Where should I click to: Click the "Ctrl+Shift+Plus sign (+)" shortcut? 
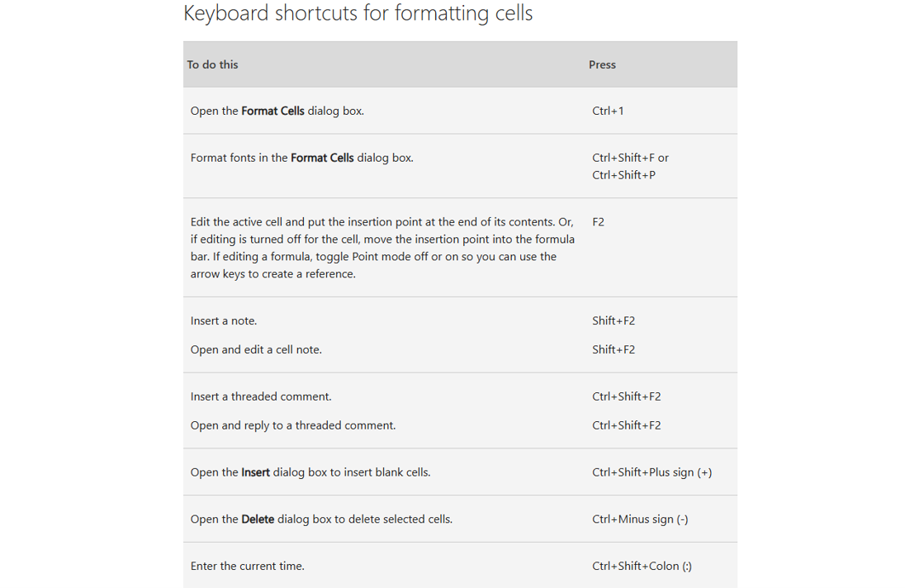point(652,472)
